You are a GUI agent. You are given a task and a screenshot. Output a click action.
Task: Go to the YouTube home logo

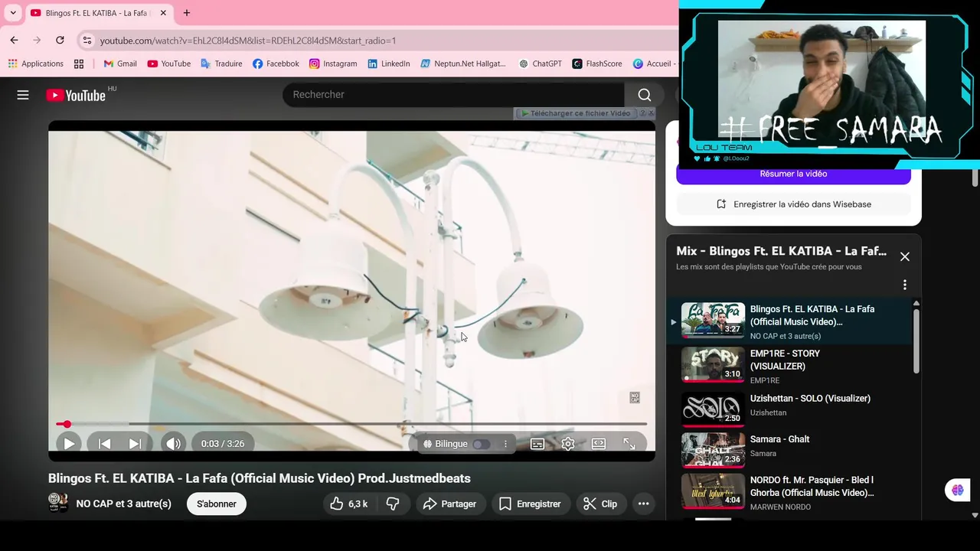coord(76,95)
